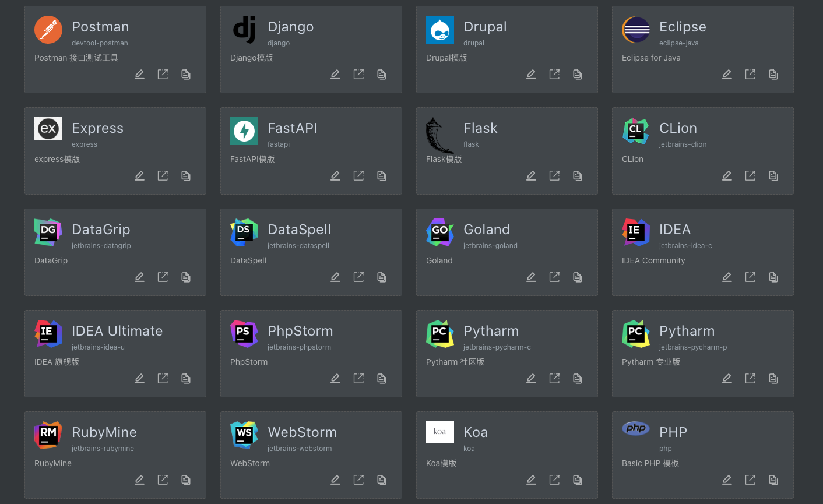This screenshot has width=823, height=504.
Task: Select the Koa card title text
Action: pos(475,432)
